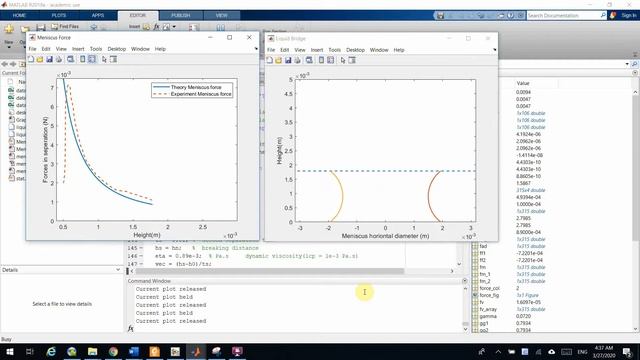
Task: Open Property Inspector in Meniscus Force toolbar
Action: click(113, 60)
